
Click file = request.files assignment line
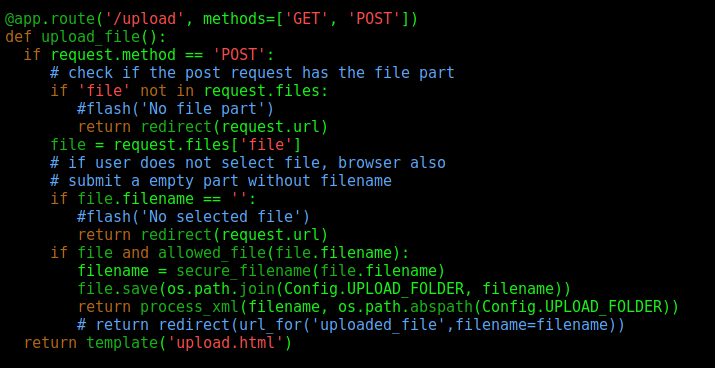(x=176, y=145)
